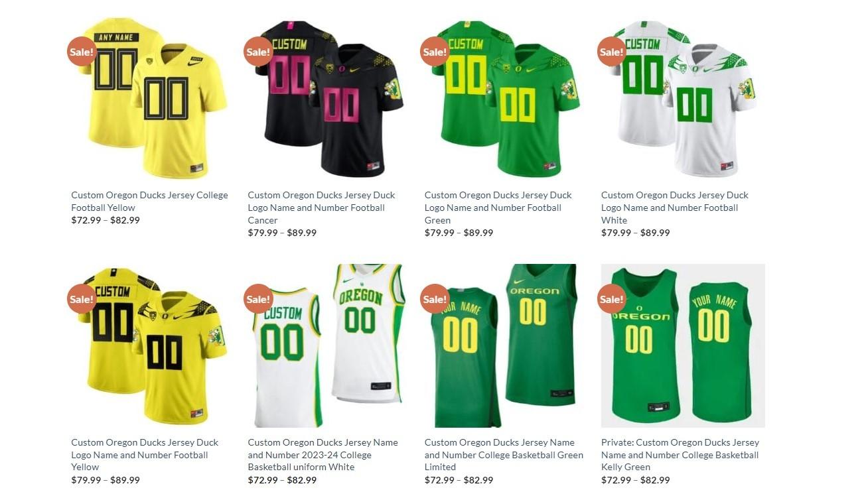Open white 2023-24 basketball uniform image
This screenshot has height=498, width=868.
330,345
